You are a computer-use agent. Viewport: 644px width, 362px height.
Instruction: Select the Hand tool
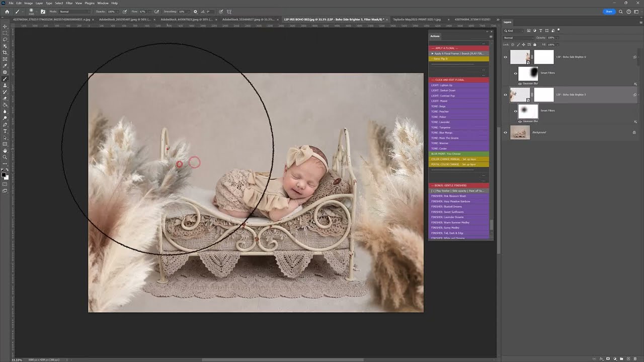pos(5,151)
